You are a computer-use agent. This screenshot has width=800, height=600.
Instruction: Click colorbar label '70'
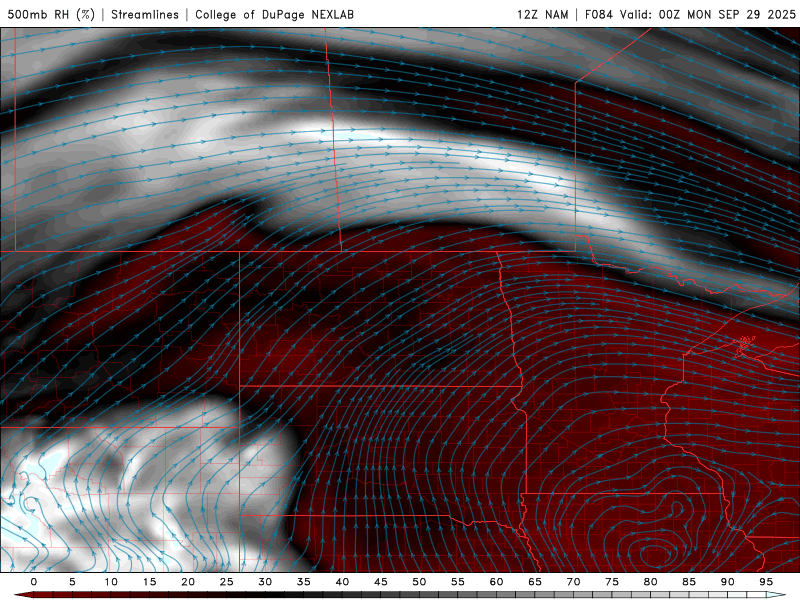pyautogui.click(x=573, y=582)
